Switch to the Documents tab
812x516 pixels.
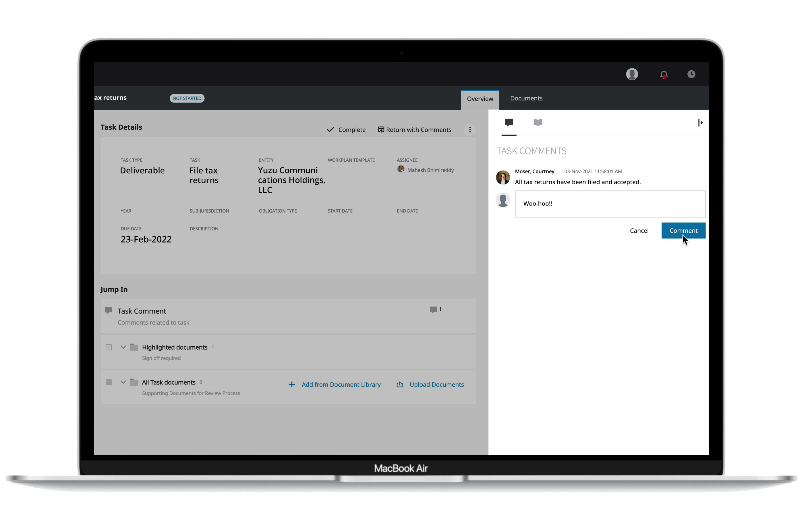pyautogui.click(x=526, y=98)
